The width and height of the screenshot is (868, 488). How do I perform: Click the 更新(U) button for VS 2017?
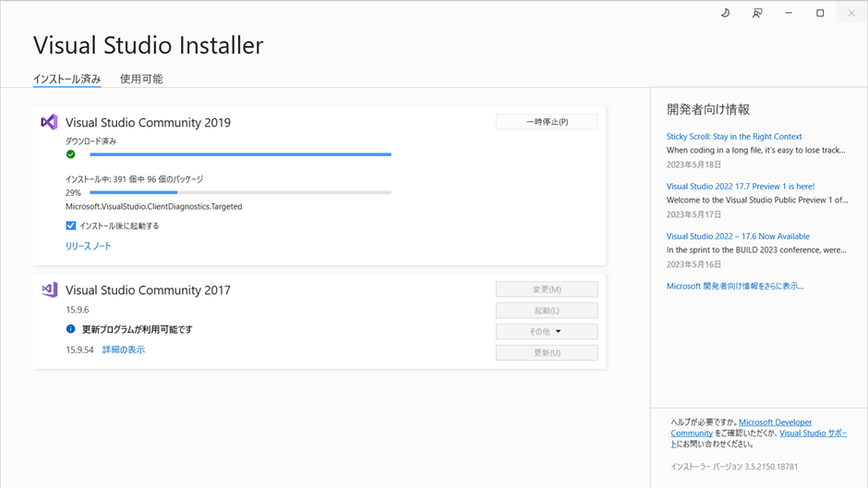coord(546,353)
